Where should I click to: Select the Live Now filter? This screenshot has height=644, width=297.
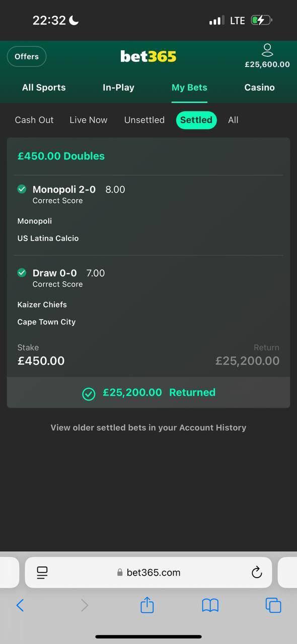pyautogui.click(x=89, y=120)
